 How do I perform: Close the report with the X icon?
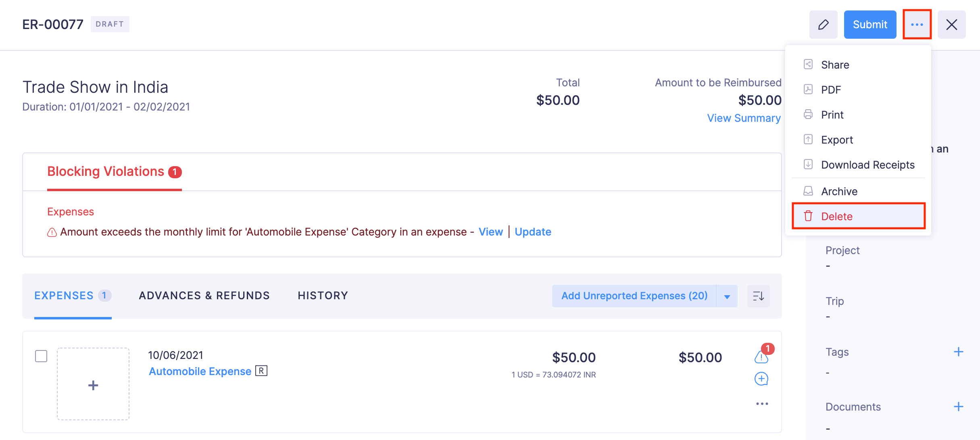pyautogui.click(x=951, y=25)
